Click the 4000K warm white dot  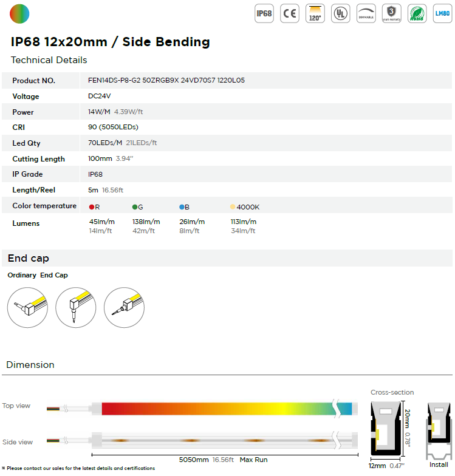tap(233, 206)
